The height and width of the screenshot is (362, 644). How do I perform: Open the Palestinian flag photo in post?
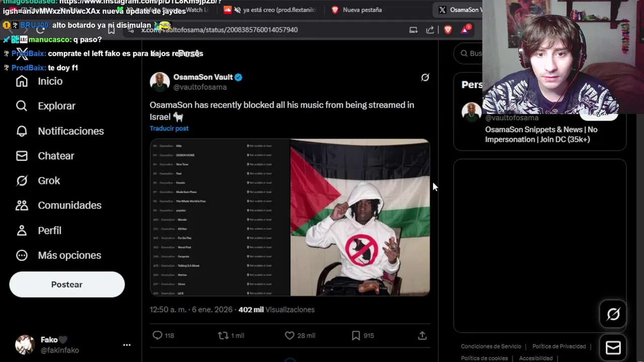click(x=360, y=217)
